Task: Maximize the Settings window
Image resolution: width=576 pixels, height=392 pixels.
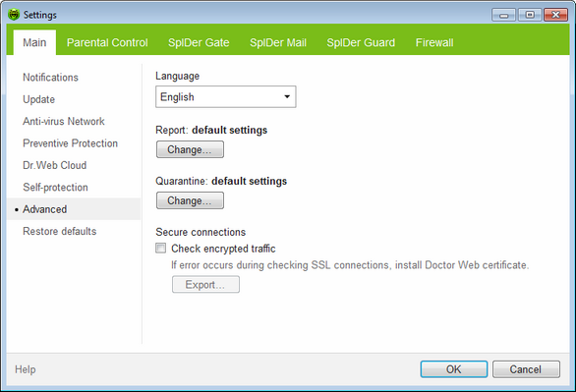Action: pos(530,15)
